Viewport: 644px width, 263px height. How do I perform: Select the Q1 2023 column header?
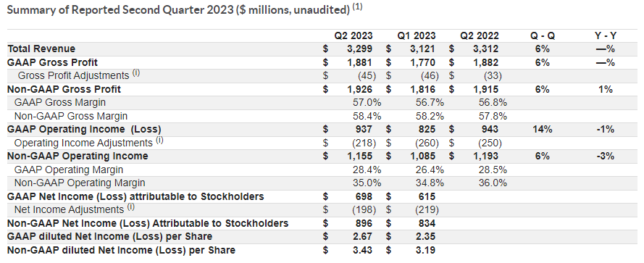click(416, 36)
